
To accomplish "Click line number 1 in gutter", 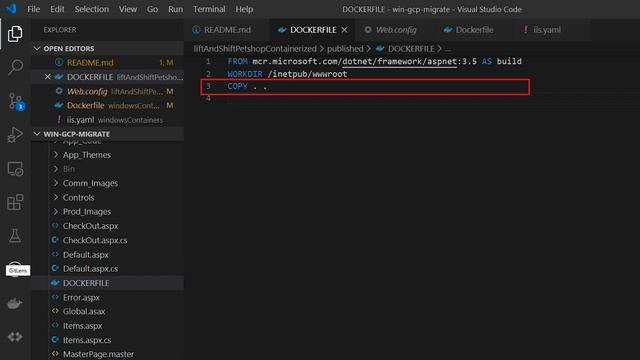I will (x=208, y=61).
